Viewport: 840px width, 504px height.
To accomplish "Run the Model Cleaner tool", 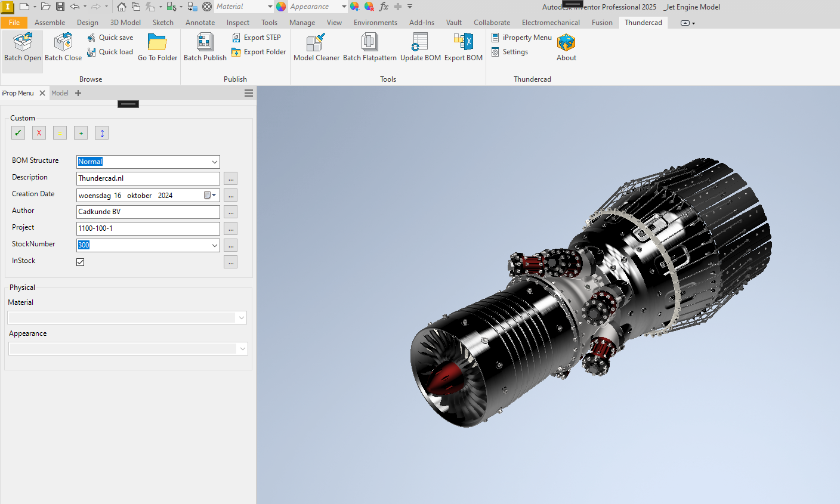I will tap(316, 43).
